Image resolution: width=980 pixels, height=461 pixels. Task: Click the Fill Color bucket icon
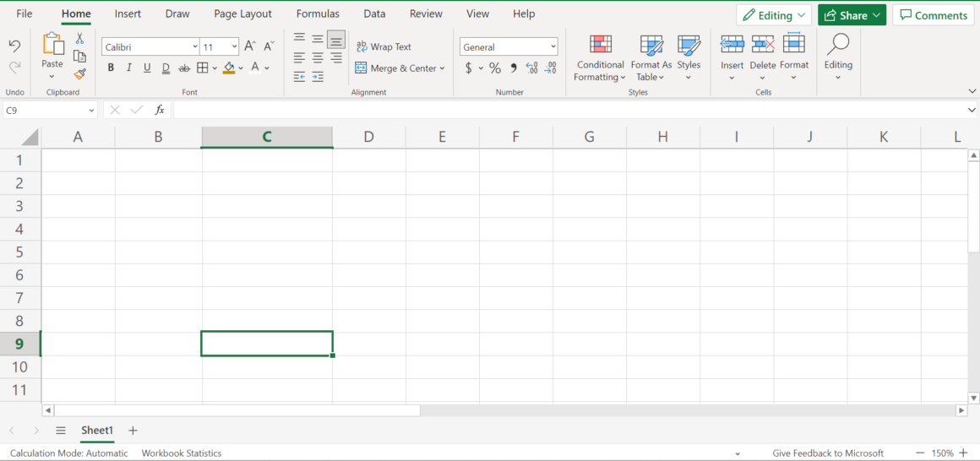229,68
